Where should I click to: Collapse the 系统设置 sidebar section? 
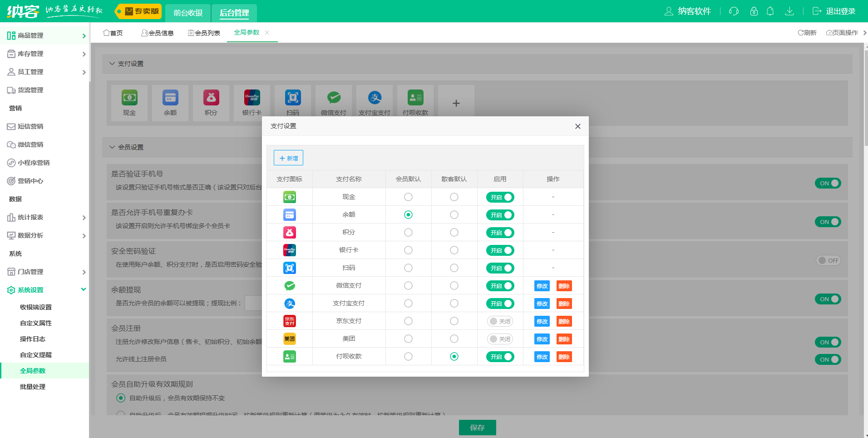(44, 290)
